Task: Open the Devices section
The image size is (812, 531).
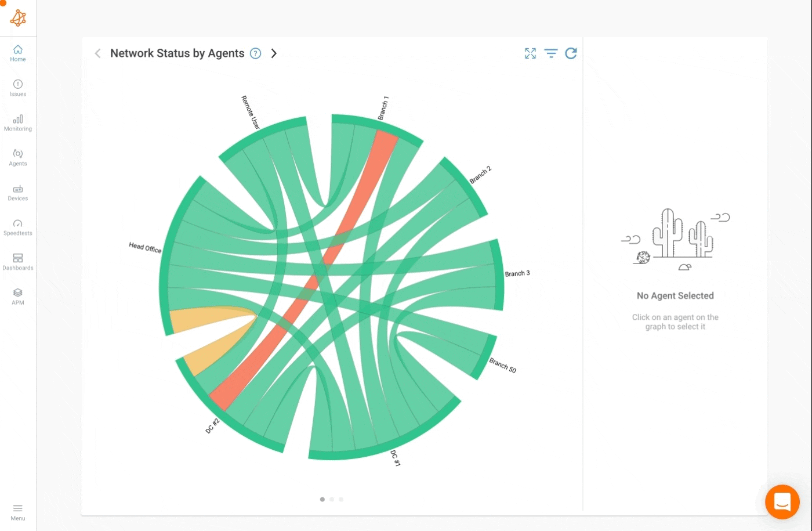Action: click(17, 192)
